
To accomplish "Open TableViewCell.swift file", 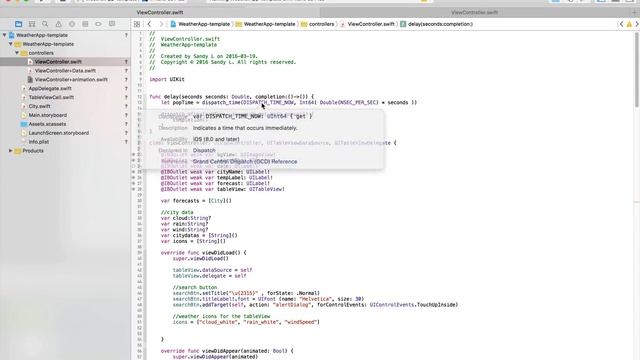I will [51, 97].
